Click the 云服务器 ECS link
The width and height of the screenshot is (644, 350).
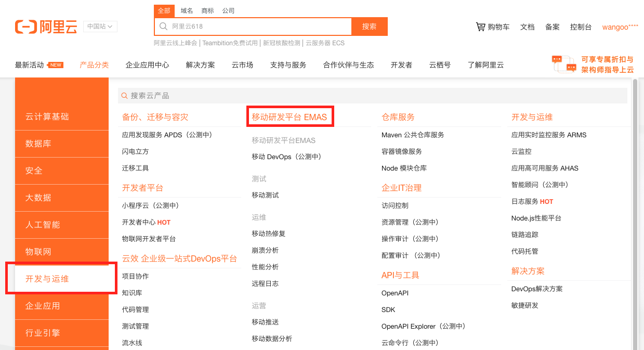[325, 43]
